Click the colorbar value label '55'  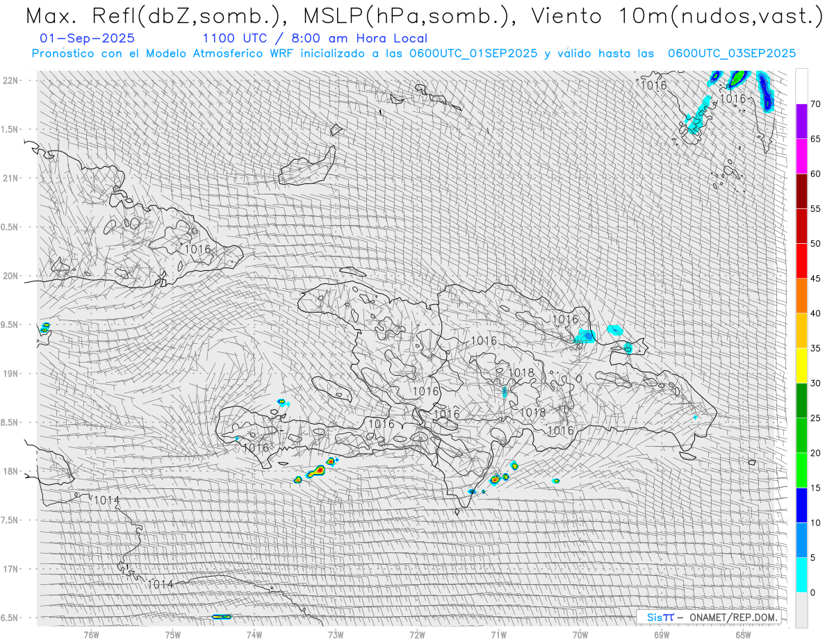click(815, 209)
